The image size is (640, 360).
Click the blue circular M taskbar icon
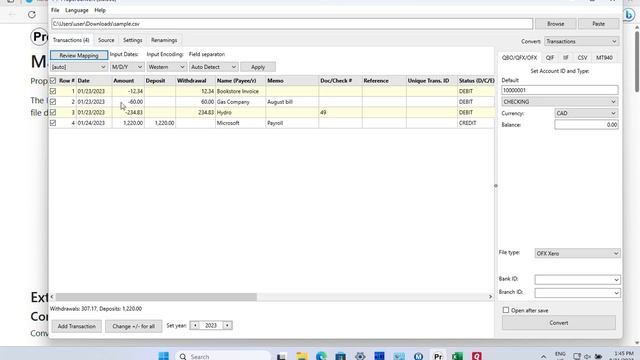click(x=418, y=356)
